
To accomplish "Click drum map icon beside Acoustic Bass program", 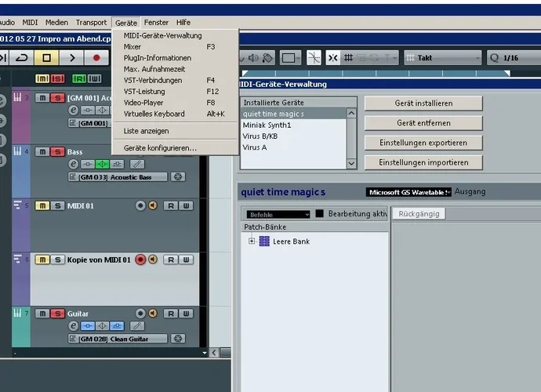I will pos(178,176).
